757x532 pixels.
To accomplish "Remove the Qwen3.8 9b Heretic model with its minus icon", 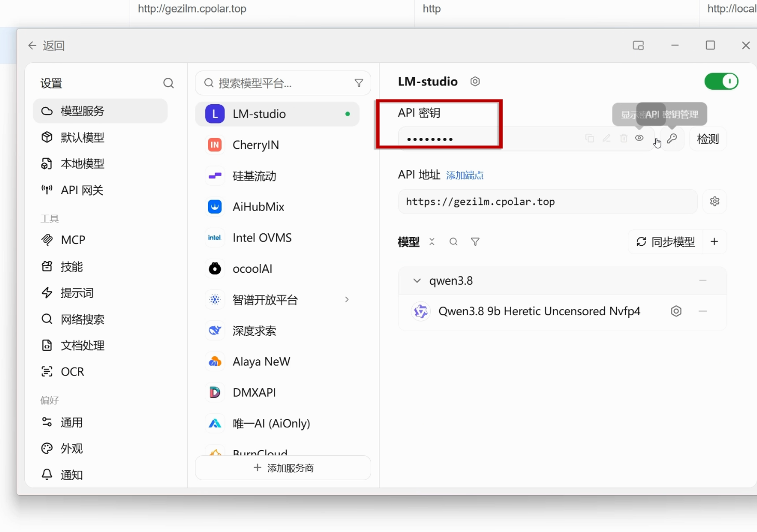I will 703,311.
